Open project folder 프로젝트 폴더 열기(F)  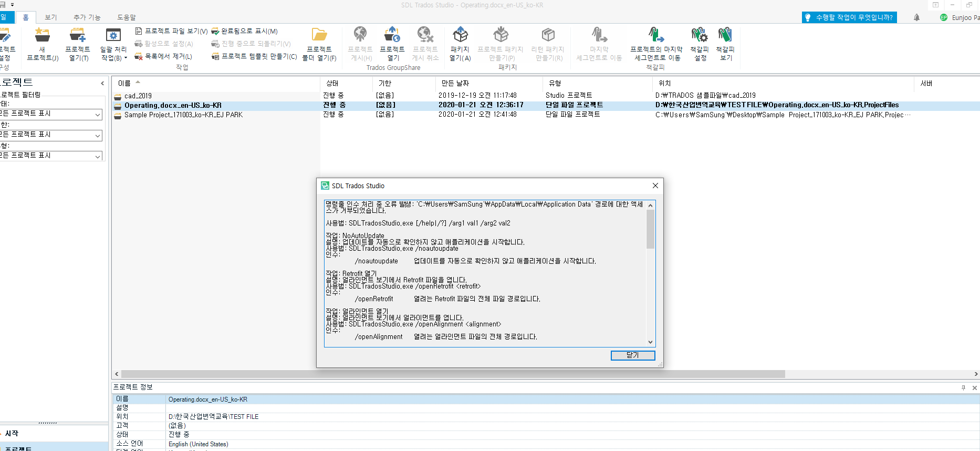319,44
